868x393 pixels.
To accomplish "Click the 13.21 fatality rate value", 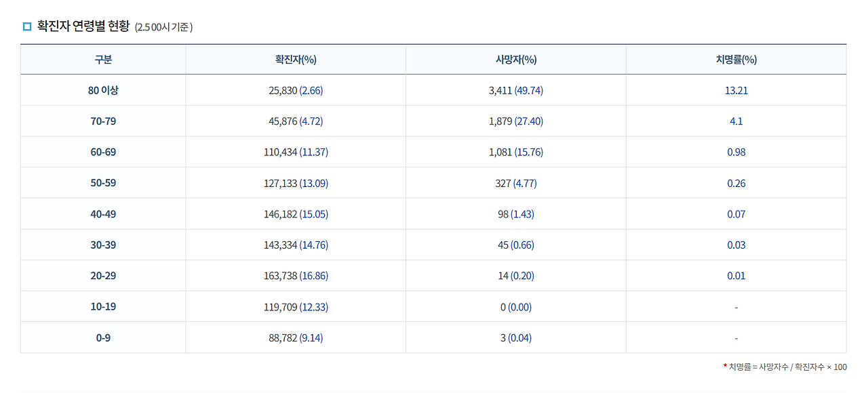I will pyautogui.click(x=736, y=91).
